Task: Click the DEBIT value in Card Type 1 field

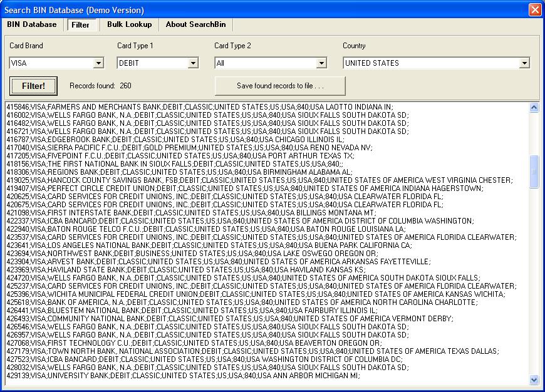Action: click(x=129, y=63)
